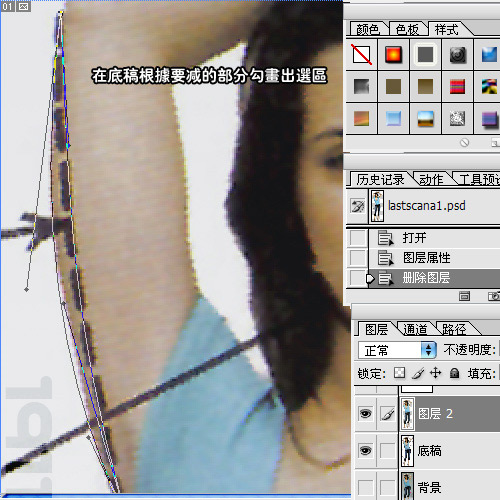Apply the sky landscape gradient style
This screenshot has width=500, height=500.
click(425, 118)
